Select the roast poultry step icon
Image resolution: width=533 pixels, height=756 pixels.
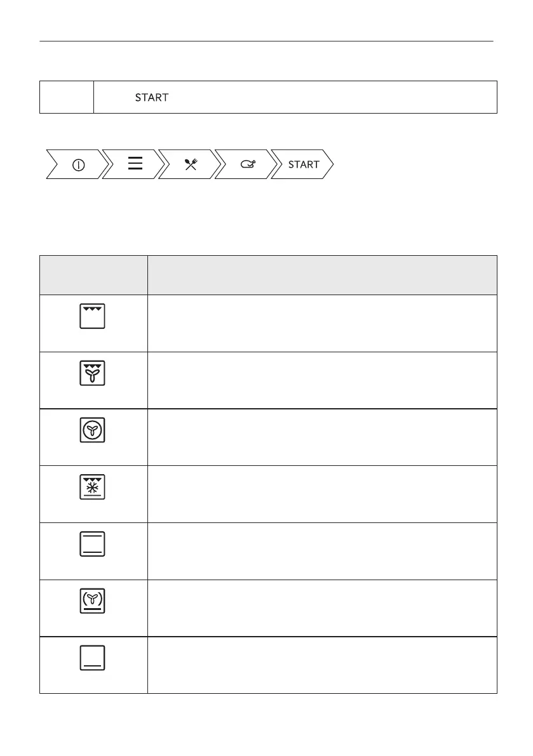(248, 164)
